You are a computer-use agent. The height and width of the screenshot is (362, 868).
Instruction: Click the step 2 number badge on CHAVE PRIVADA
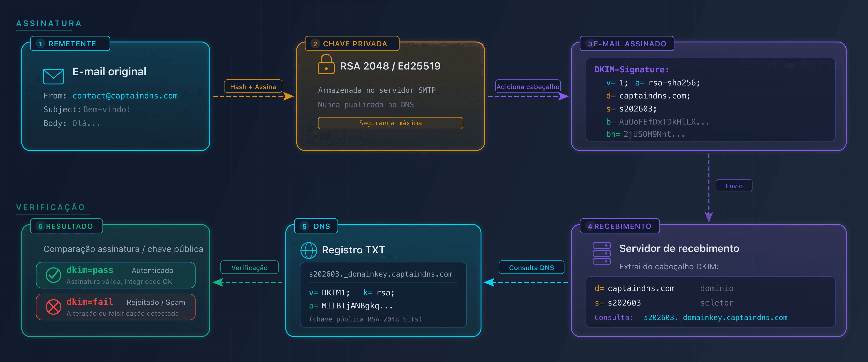tap(315, 44)
